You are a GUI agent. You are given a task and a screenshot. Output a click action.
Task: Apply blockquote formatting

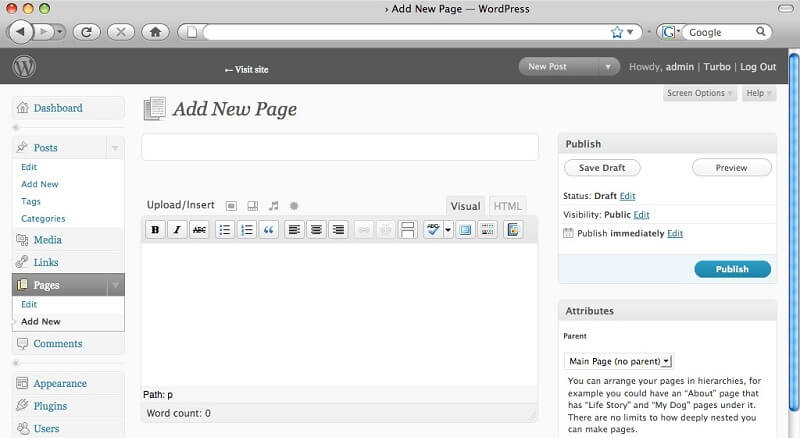pyautogui.click(x=268, y=230)
